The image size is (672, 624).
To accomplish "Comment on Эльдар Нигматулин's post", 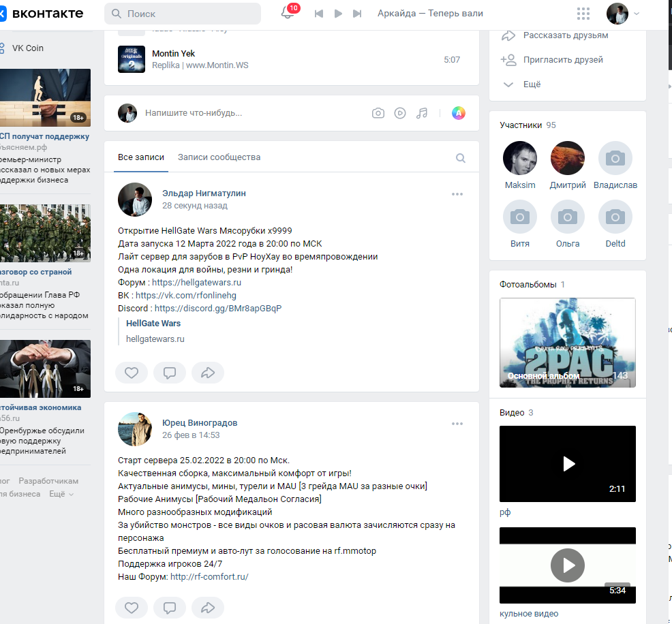I will coord(170,373).
